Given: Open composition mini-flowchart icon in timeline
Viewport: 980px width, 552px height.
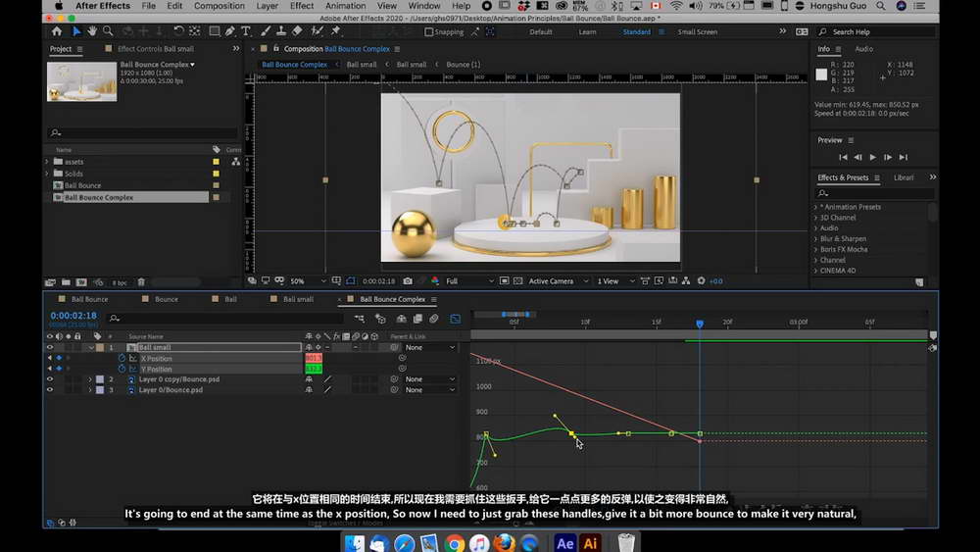Looking at the screenshot, I should coord(360,319).
